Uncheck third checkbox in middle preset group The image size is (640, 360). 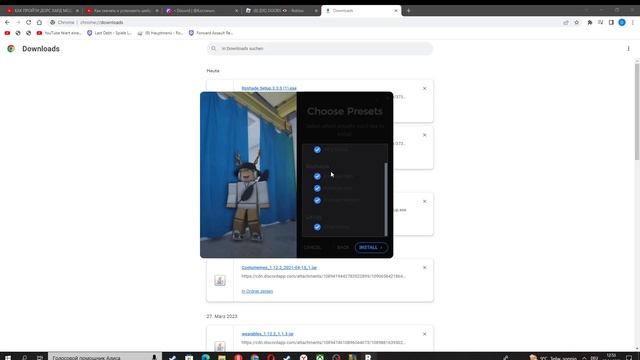(x=317, y=200)
